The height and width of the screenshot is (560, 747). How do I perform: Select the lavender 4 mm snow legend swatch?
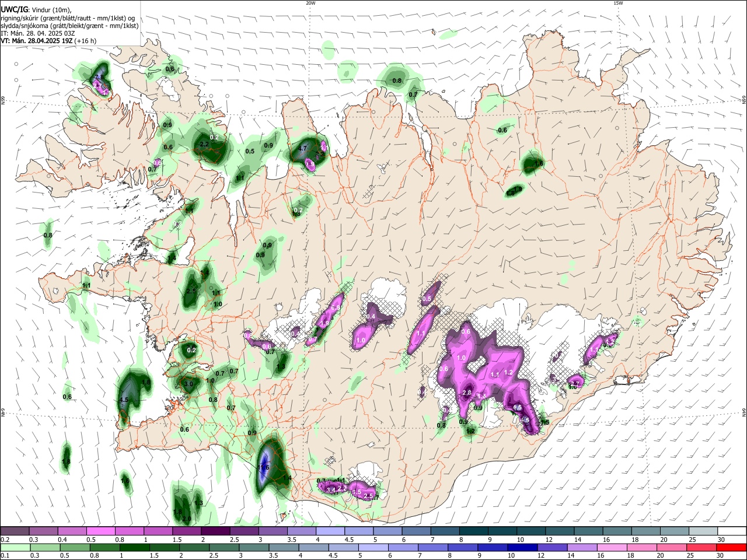click(x=330, y=531)
